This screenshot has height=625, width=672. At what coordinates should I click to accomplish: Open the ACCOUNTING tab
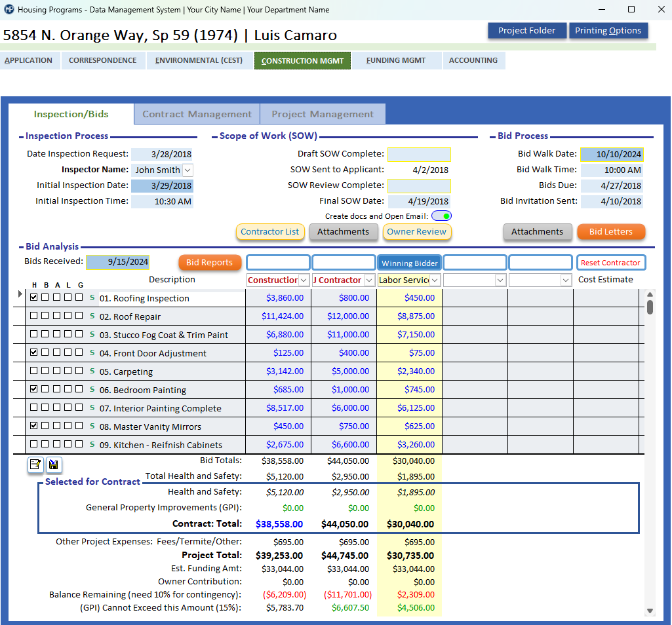coord(473,60)
